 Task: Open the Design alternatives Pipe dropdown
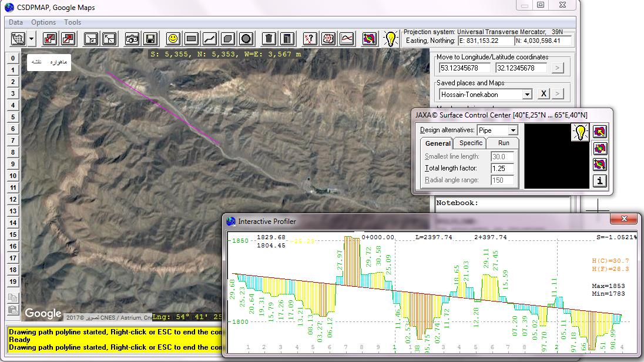coord(513,130)
